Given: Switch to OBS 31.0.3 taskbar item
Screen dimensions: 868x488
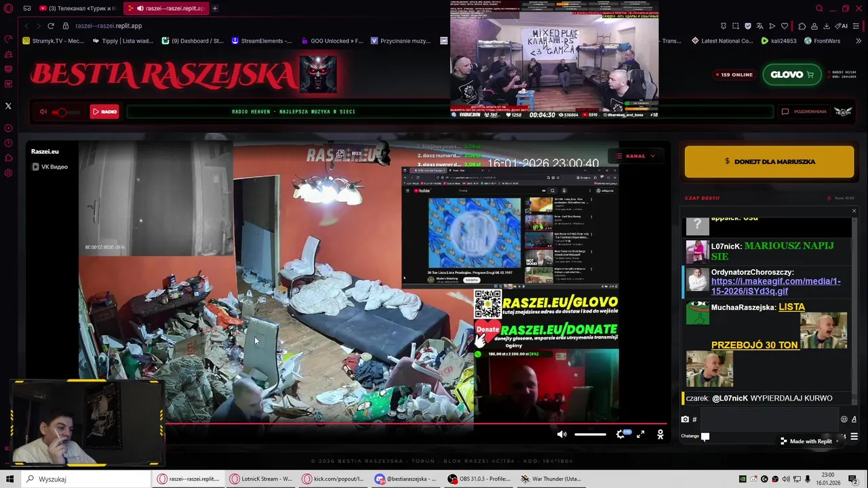Looking at the screenshot, I should coord(479,479).
